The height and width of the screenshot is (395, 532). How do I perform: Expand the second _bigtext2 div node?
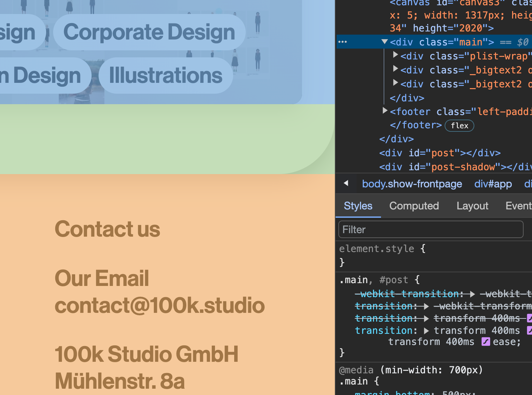(395, 83)
